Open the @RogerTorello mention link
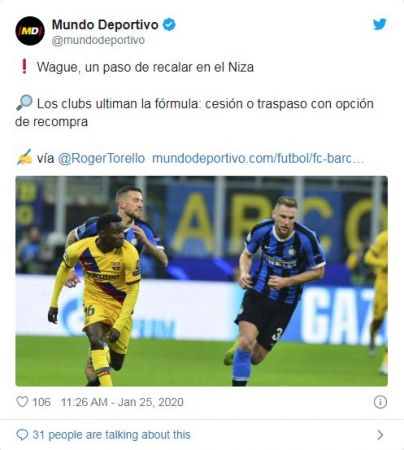 tap(101, 158)
